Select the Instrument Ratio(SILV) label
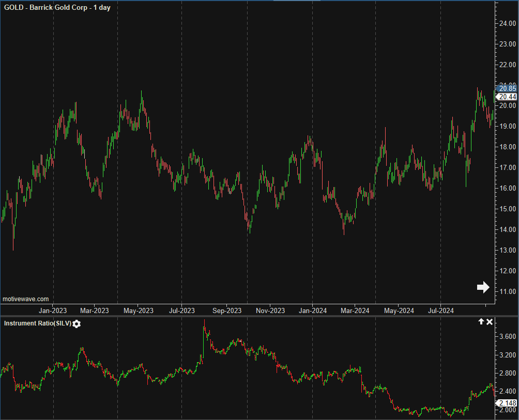Image resolution: width=519 pixels, height=420 pixels. click(37, 323)
